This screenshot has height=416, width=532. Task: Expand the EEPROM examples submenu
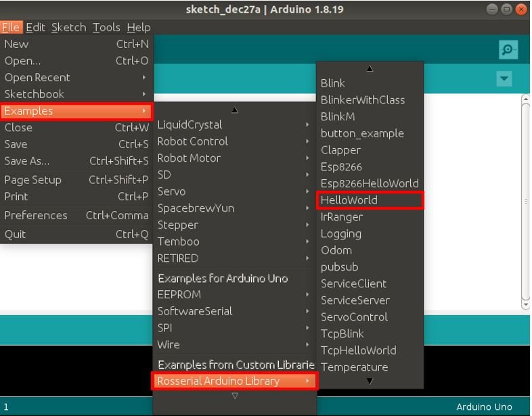pos(234,295)
